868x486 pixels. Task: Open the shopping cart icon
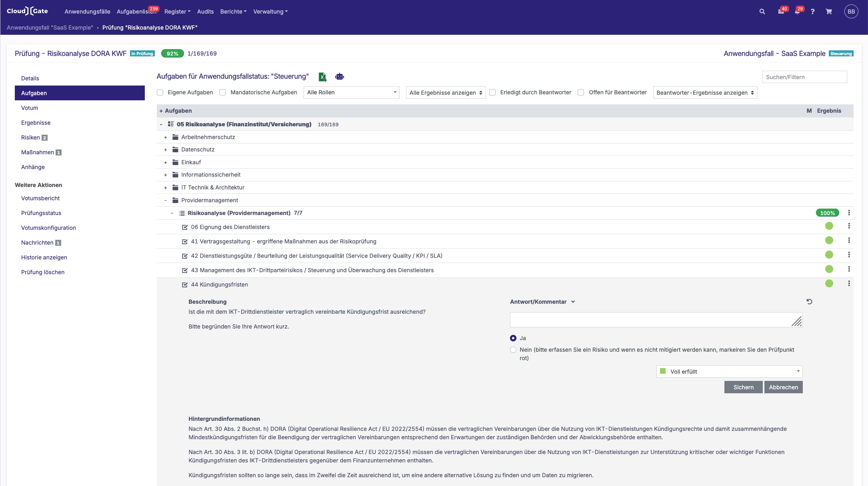(829, 12)
